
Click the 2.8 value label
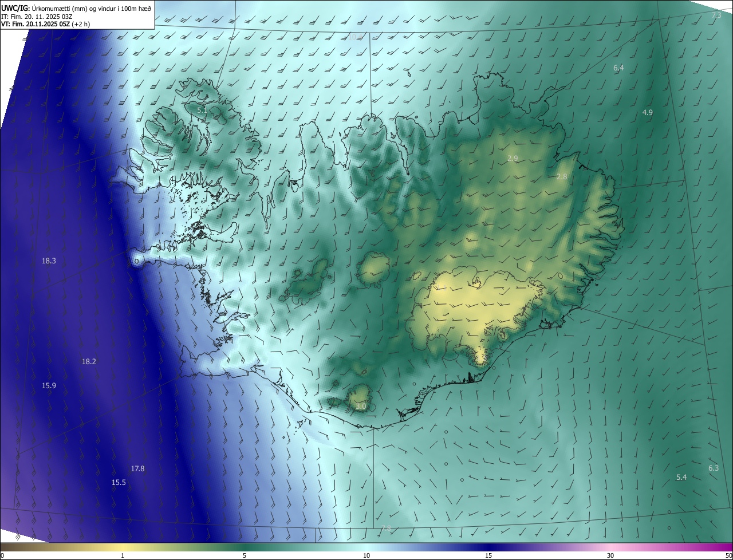click(562, 176)
